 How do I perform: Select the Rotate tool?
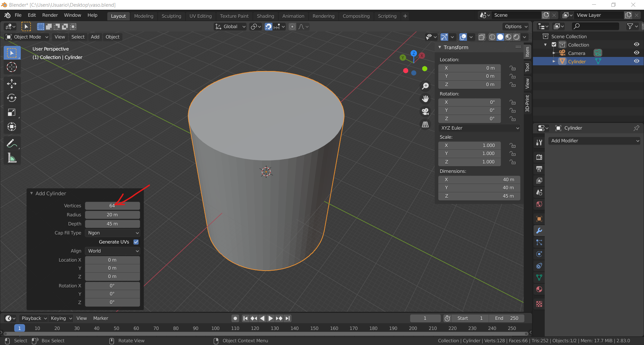(x=12, y=98)
